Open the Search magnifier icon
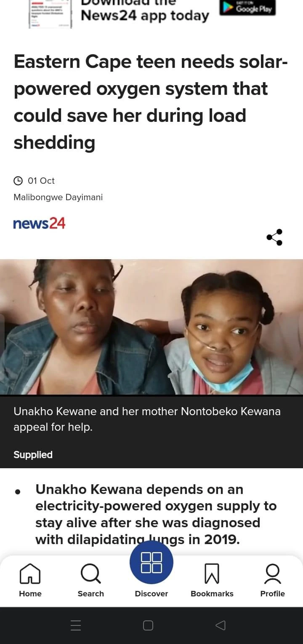The image size is (303, 644). point(90,574)
